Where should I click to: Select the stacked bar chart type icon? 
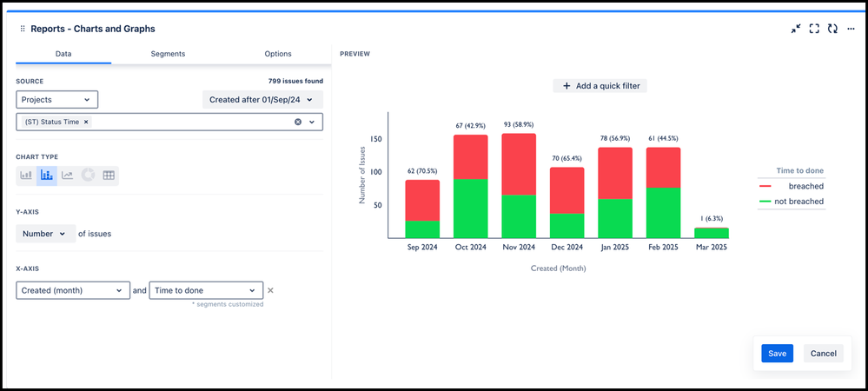point(47,176)
